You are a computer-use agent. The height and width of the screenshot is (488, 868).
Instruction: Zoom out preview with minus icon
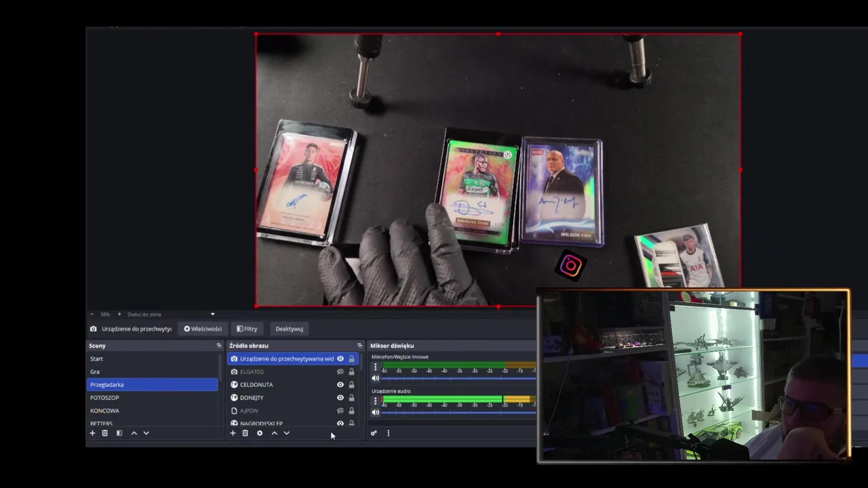(x=93, y=314)
